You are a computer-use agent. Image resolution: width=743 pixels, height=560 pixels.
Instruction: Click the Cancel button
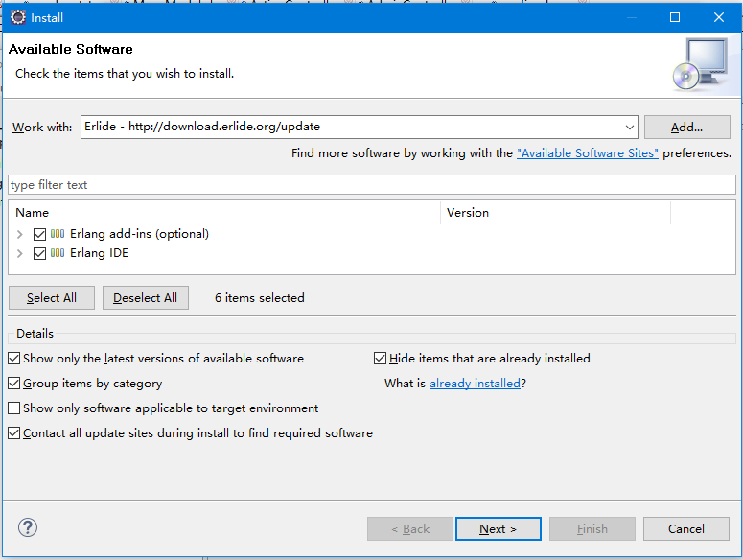pos(686,528)
